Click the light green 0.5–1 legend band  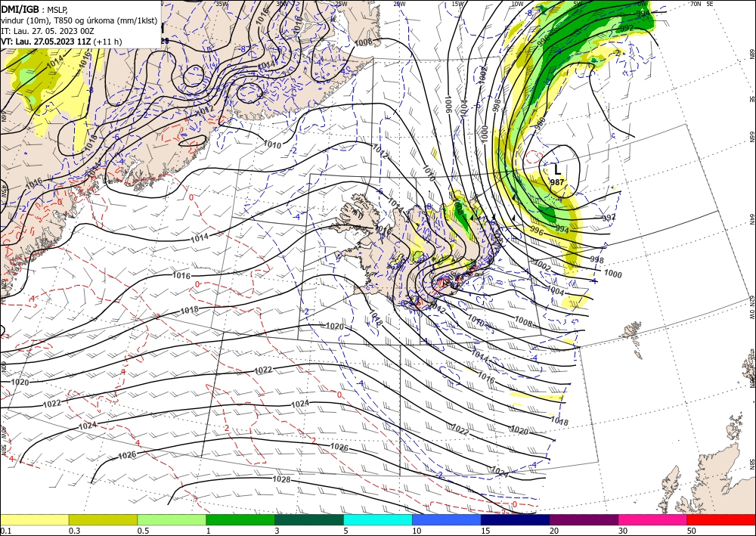(x=172, y=519)
